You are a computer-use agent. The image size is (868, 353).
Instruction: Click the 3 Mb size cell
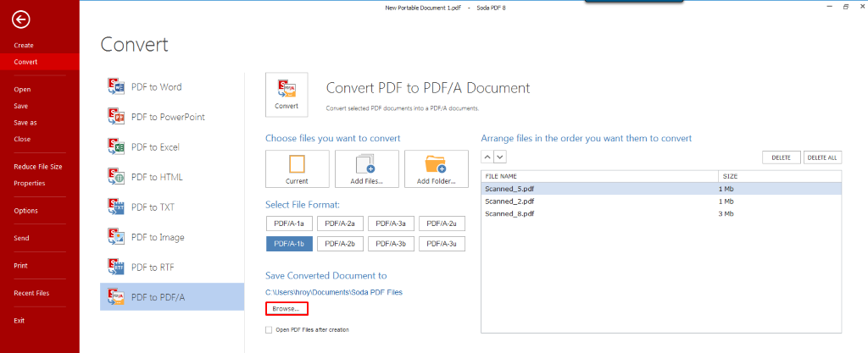(726, 213)
